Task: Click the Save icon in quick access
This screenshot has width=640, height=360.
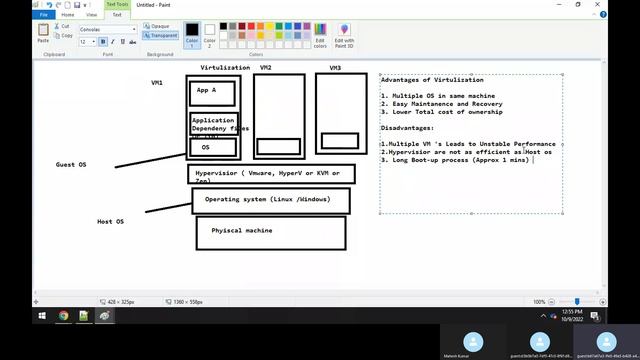Action: point(77,5)
